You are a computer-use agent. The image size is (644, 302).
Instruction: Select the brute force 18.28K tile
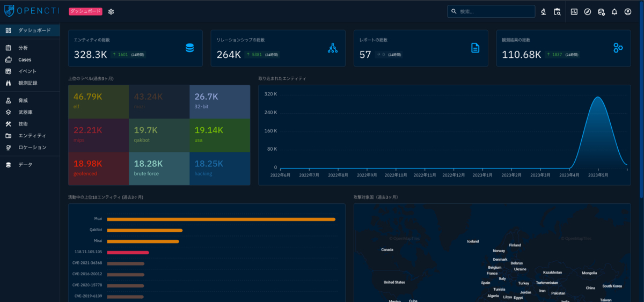tap(159, 168)
